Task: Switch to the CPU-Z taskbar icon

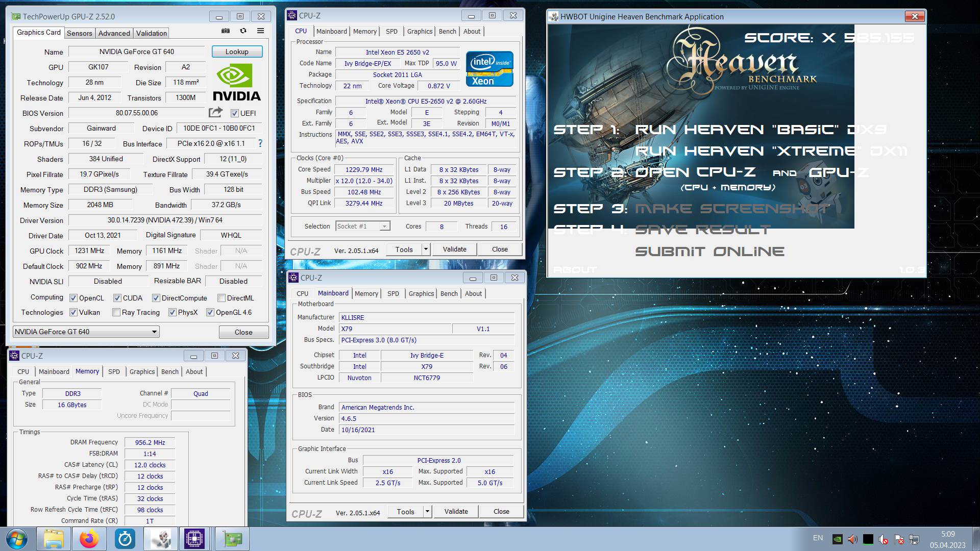Action: click(x=194, y=539)
